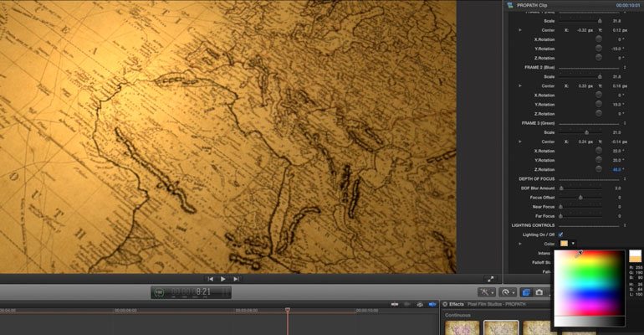The image size is (644, 335).
Task: Click the LIGHTING CONTROLS section header
Action: pos(533,225)
